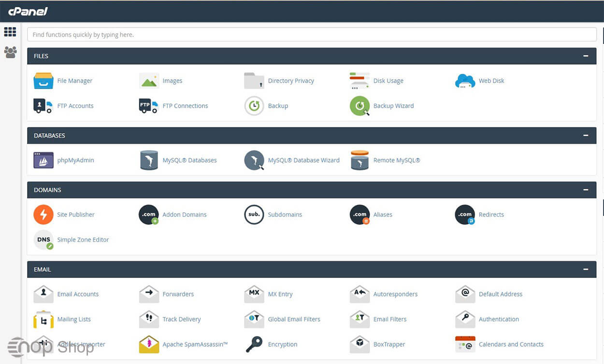Open the File Manager icon
Viewport: 604px width, 364px height.
click(x=43, y=81)
